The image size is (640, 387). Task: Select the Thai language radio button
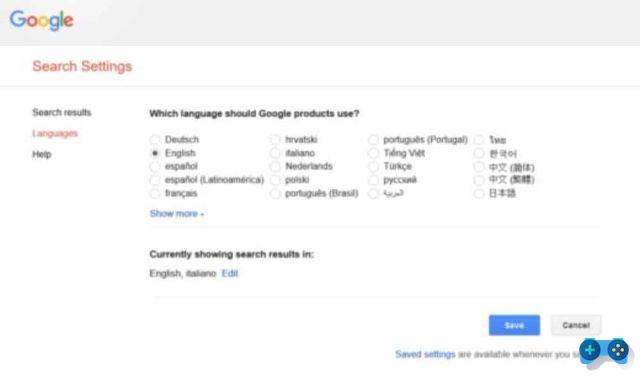[479, 140]
